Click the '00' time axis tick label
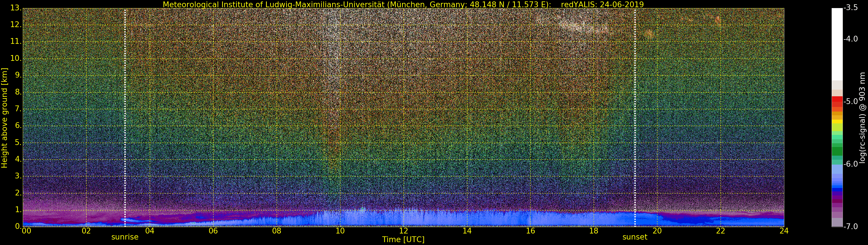 pos(26,231)
